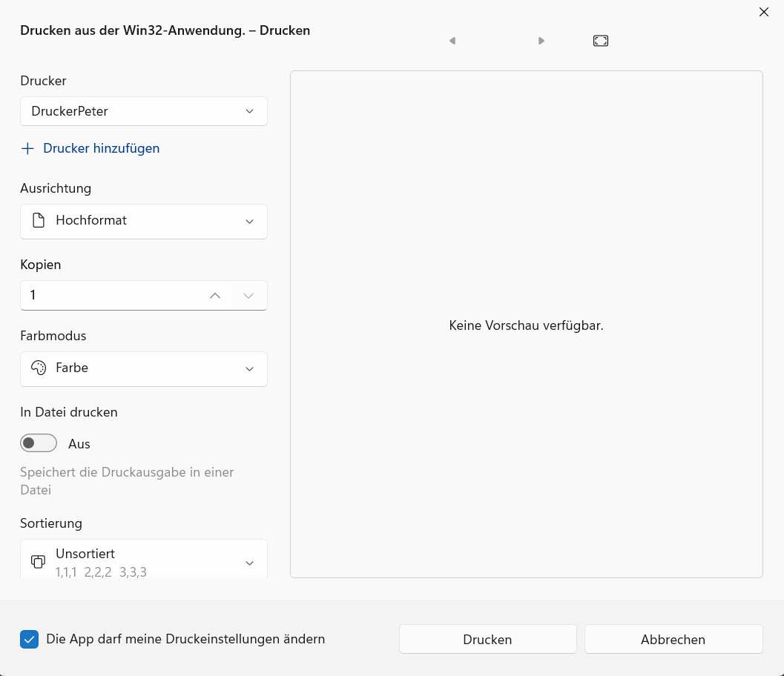Click the portrait document icon under Ausrichtung
The image size is (784, 676).
[x=38, y=220]
